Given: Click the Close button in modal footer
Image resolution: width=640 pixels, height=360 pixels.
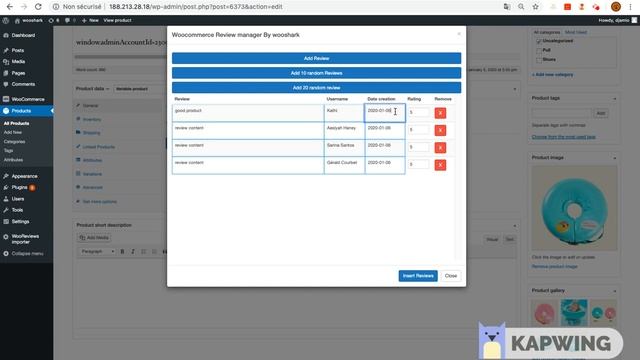Looking at the screenshot, I should (451, 276).
